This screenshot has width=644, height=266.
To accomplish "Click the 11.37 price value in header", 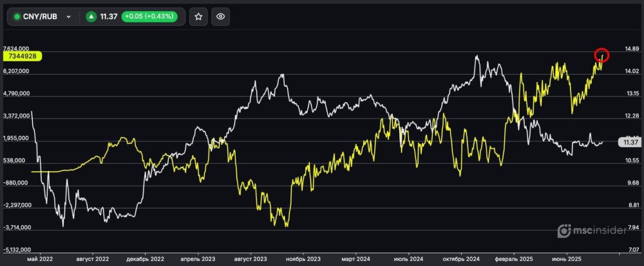I will (x=109, y=17).
